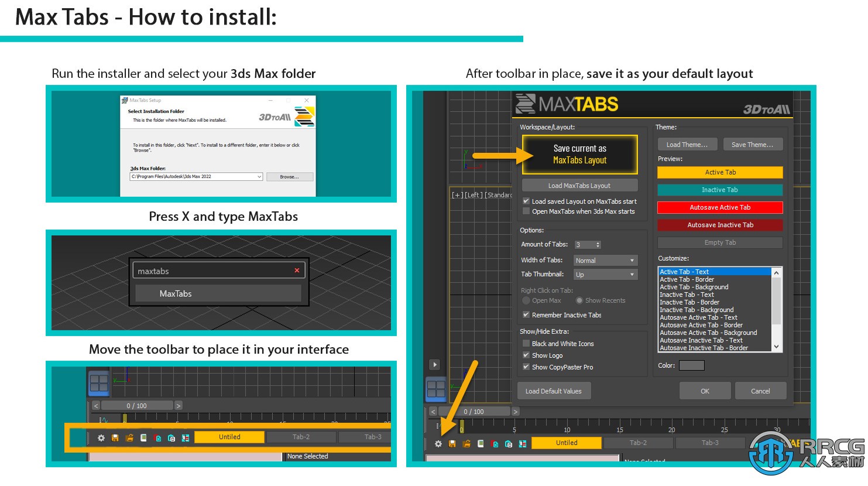Select 'Tab-2' below the MaxTabs dialog

[638, 443]
